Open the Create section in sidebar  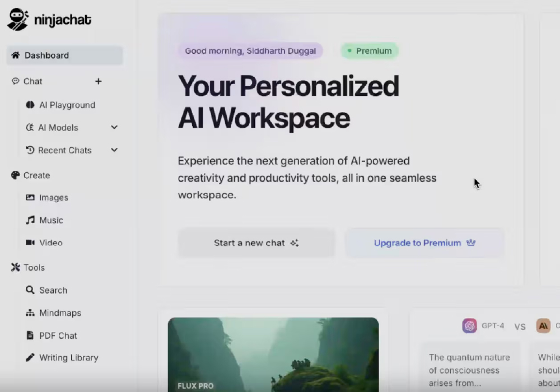(x=36, y=175)
